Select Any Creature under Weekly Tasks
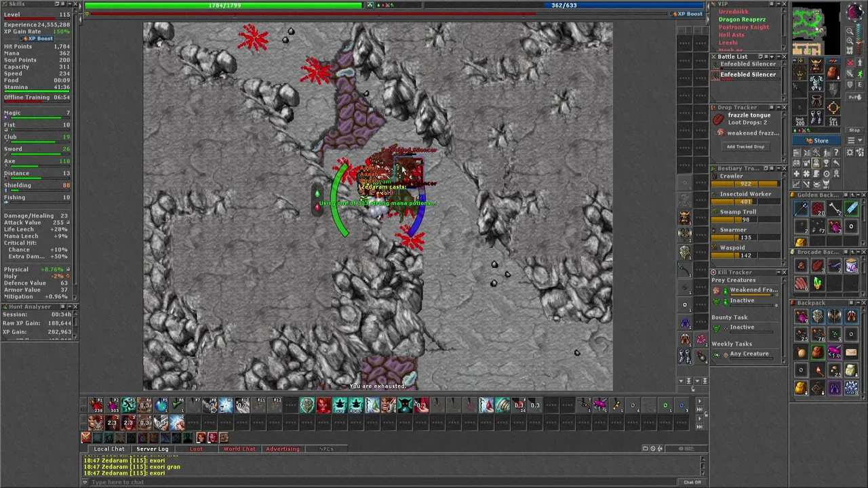This screenshot has width=868, height=488. [x=749, y=354]
